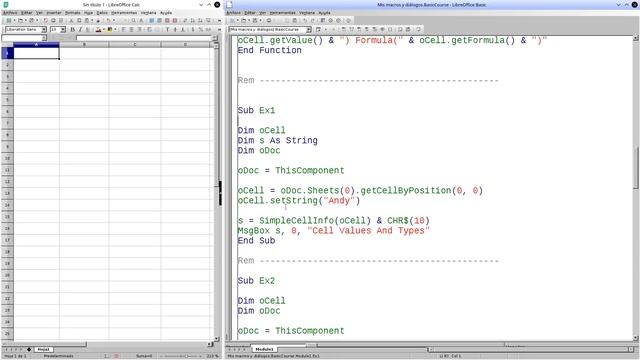Click the "Sub Ex2" line in the code editor
Image resolution: width=640 pixels, height=360 pixels.
256,281
